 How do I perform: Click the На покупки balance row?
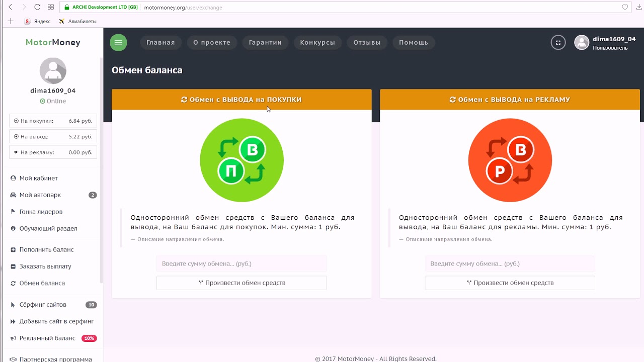coord(53,121)
